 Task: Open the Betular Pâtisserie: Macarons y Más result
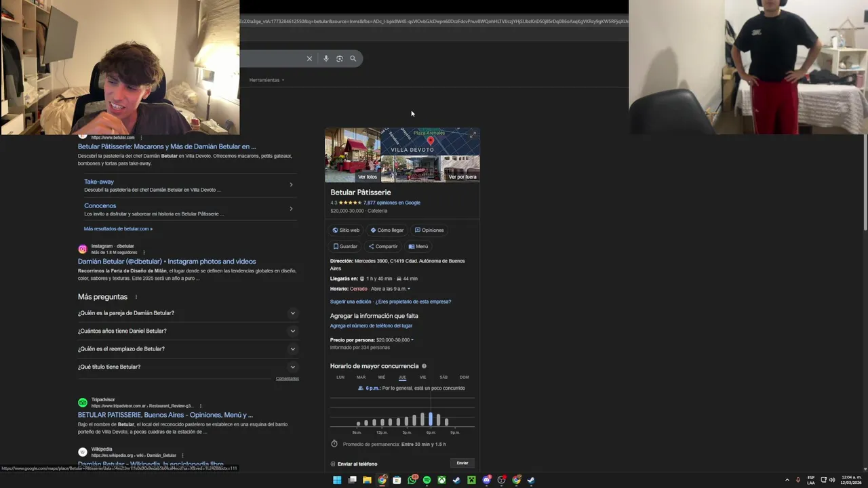pos(167,146)
